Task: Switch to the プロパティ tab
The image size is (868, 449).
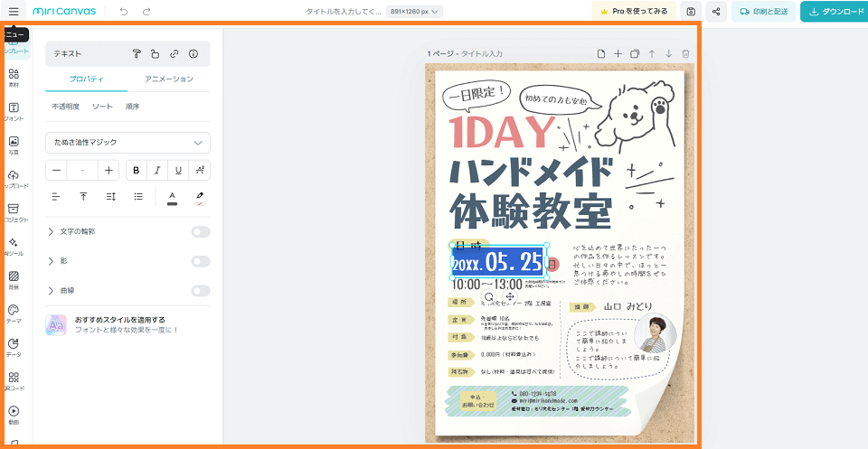Action: pos(87,80)
